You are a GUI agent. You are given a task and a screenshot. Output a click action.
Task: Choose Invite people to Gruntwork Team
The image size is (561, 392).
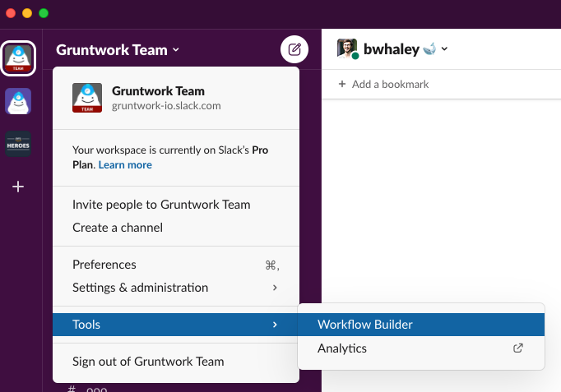point(161,205)
